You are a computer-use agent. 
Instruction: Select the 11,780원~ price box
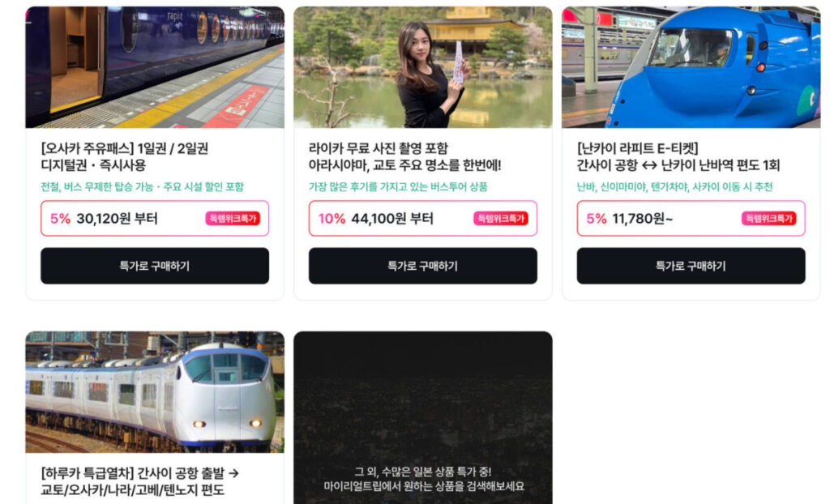(x=691, y=218)
